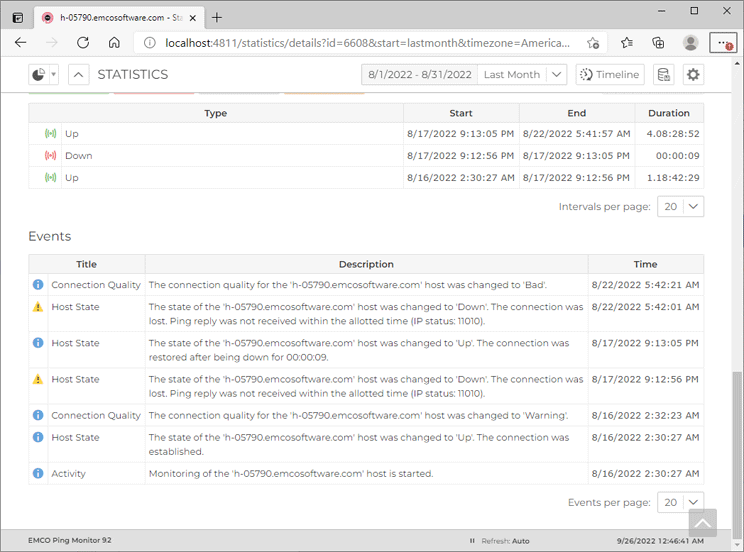The image size is (744, 552).
Task: Click the 8/22/2022 5:42:21 AM event time
Action: tap(645, 285)
